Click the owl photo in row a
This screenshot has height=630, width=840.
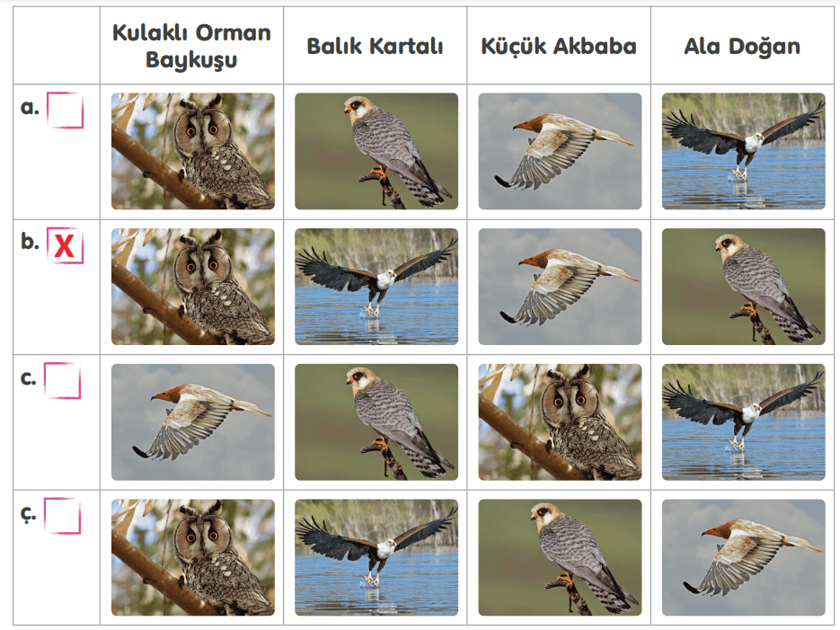[193, 151]
